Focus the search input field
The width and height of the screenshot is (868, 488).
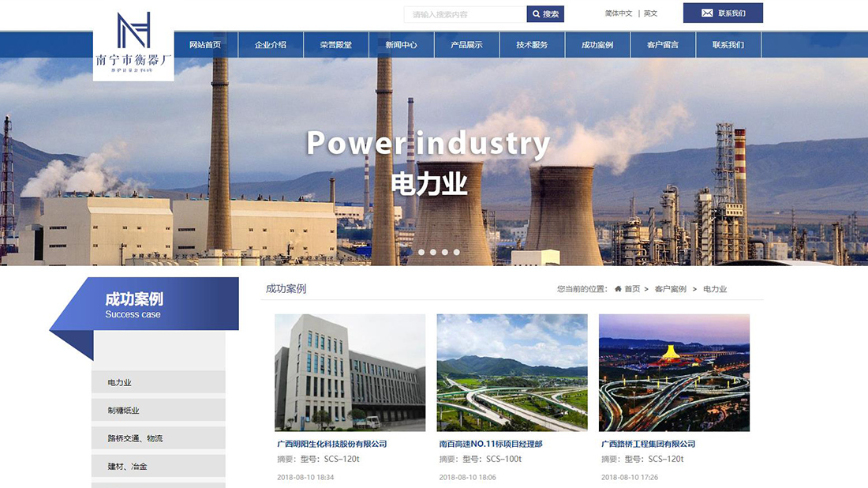click(x=465, y=14)
